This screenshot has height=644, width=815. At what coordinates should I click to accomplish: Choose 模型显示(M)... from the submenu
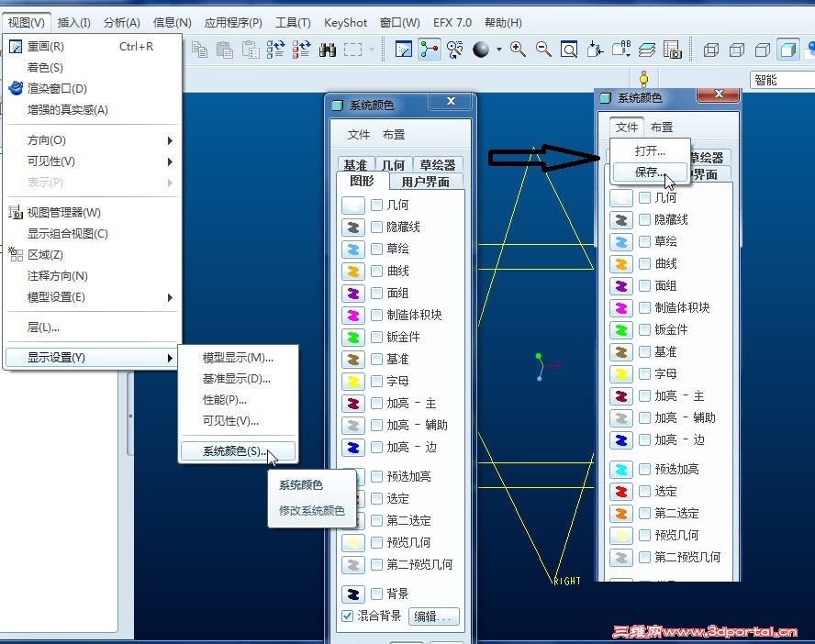click(x=238, y=358)
